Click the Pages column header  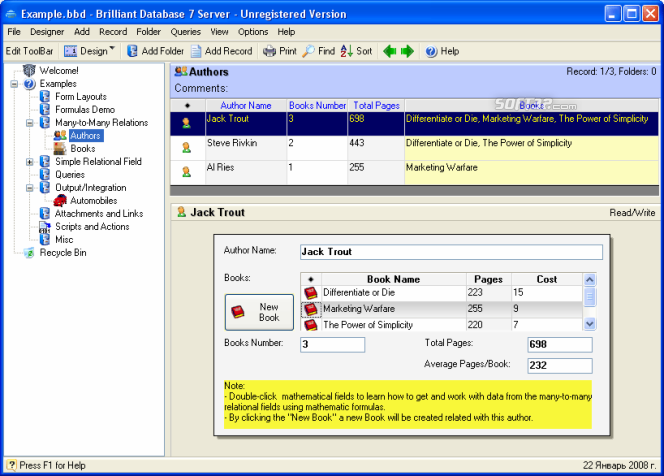[489, 279]
